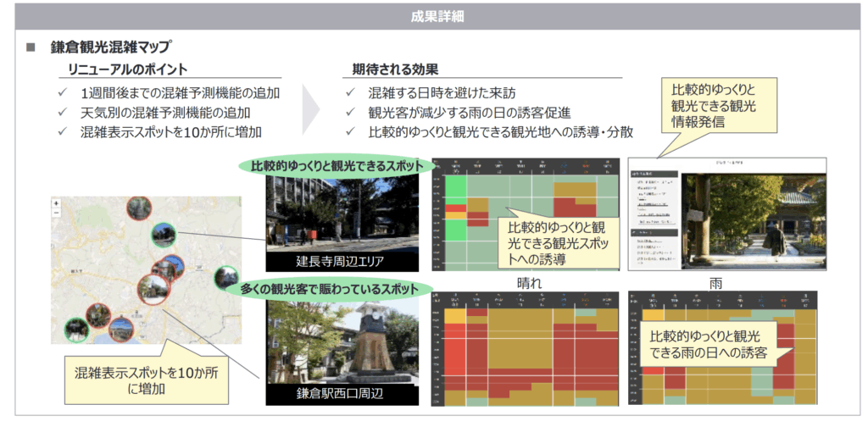Click the yellow top-left cell in 晴れ heatmap

click(454, 317)
